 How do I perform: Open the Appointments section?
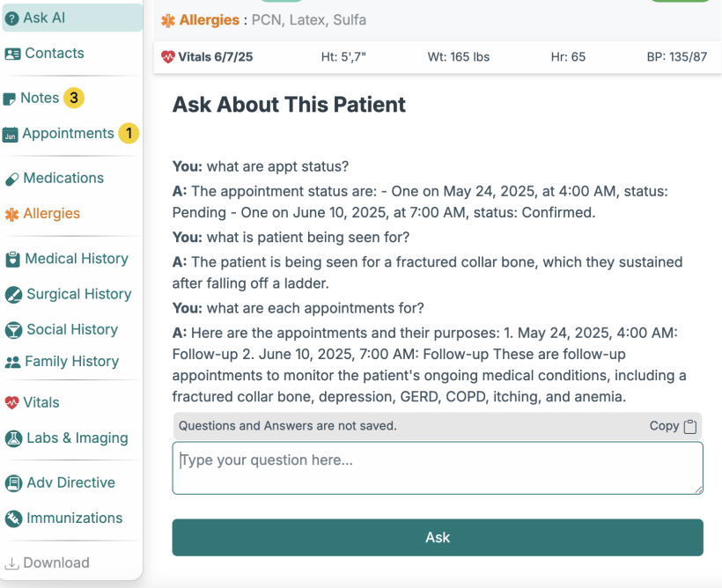(x=68, y=134)
